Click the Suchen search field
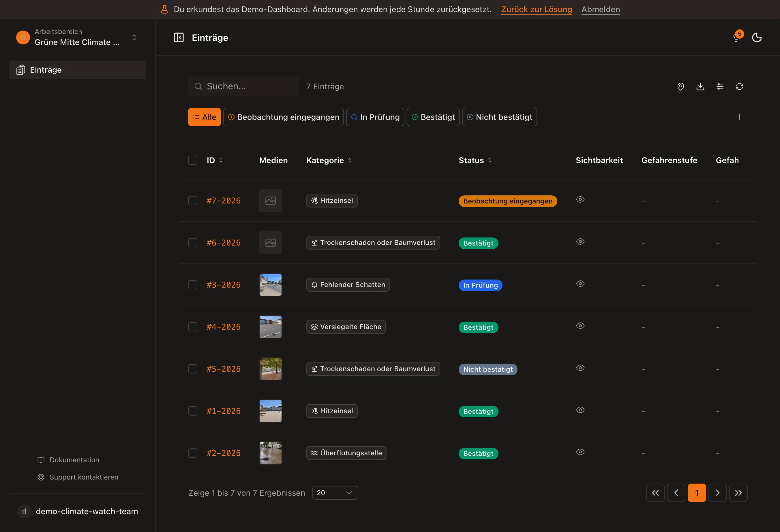 coord(243,86)
